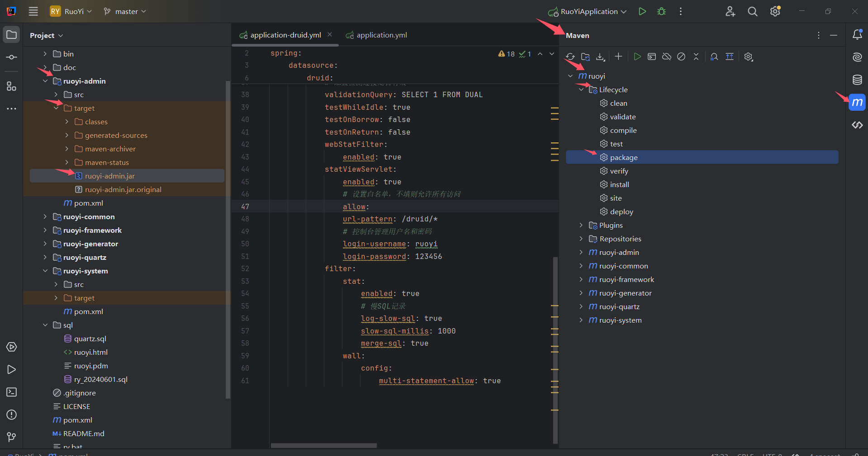
Task: Expand the ruoyi-common folder in Project tree
Action: (45, 217)
